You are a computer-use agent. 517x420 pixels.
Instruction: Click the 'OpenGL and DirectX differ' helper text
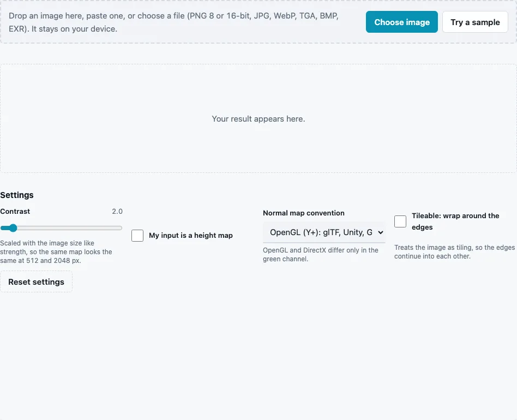pos(321,255)
